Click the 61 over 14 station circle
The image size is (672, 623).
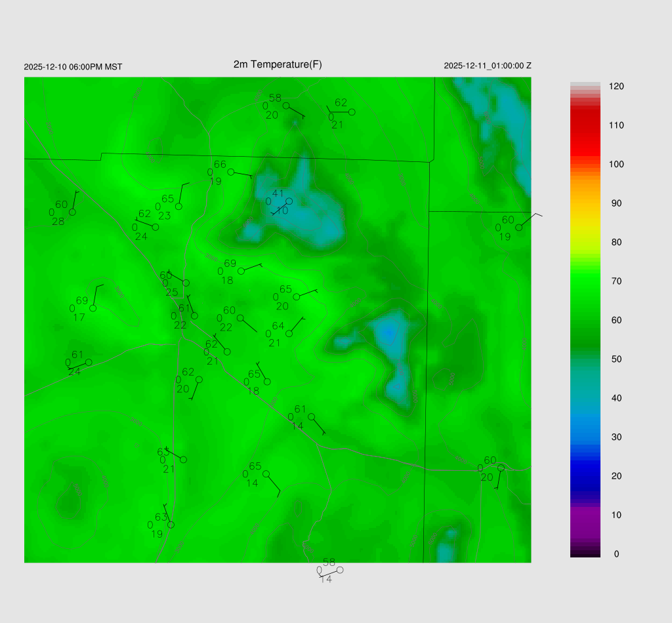point(311,417)
